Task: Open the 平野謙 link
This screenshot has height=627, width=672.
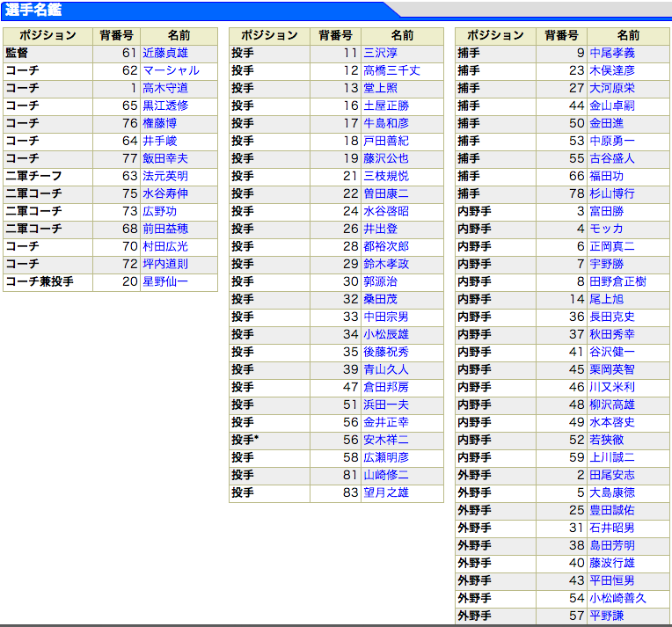Action: coord(606,616)
